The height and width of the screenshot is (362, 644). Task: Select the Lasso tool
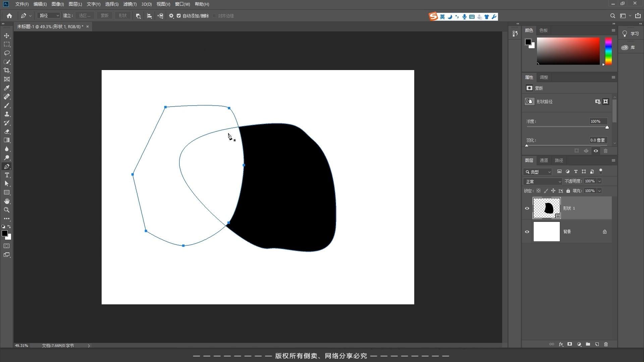tap(7, 53)
